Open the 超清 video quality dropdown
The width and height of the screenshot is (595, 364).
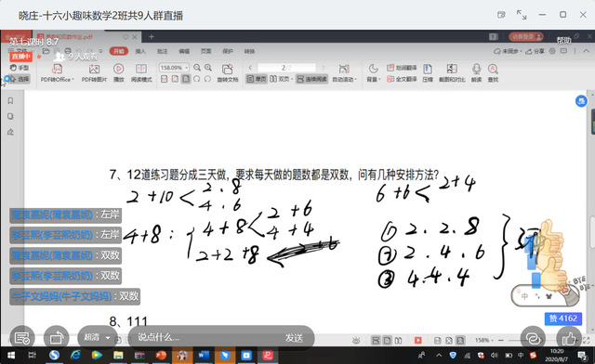click(97, 337)
